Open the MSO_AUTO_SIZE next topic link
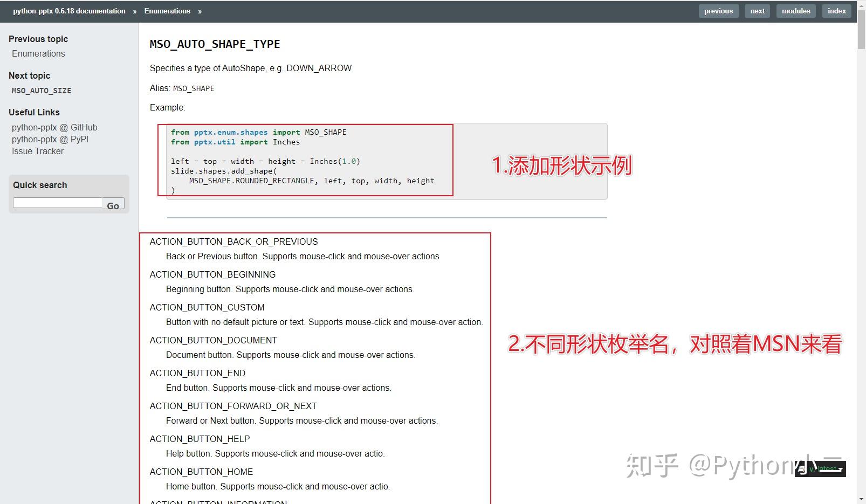This screenshot has width=866, height=504. point(41,91)
